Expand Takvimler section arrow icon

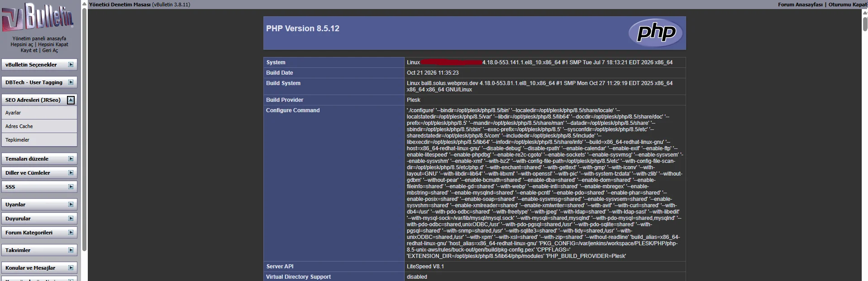click(71, 250)
